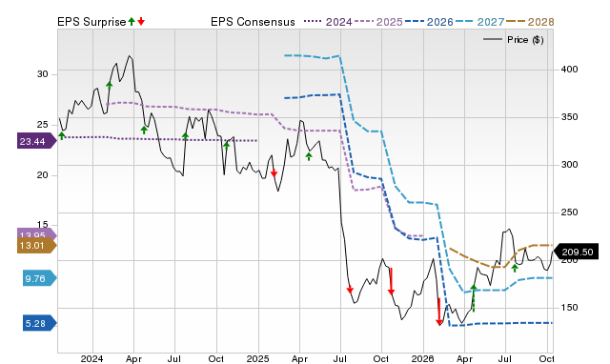
Task: Select green surprise arrow in late July 2026
Action: point(515,268)
